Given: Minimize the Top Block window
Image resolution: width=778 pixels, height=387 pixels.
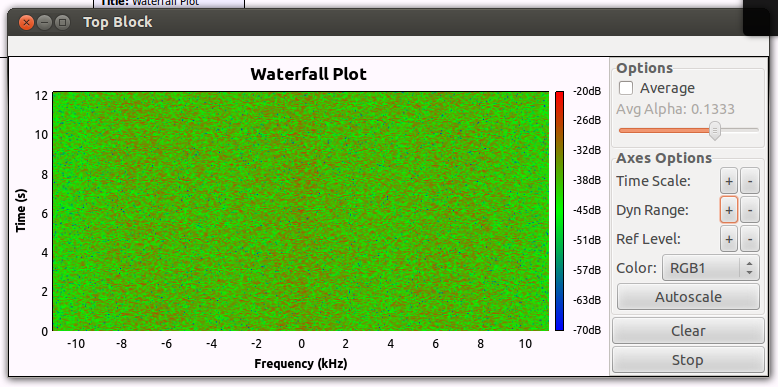Looking at the screenshot, I should (44, 22).
